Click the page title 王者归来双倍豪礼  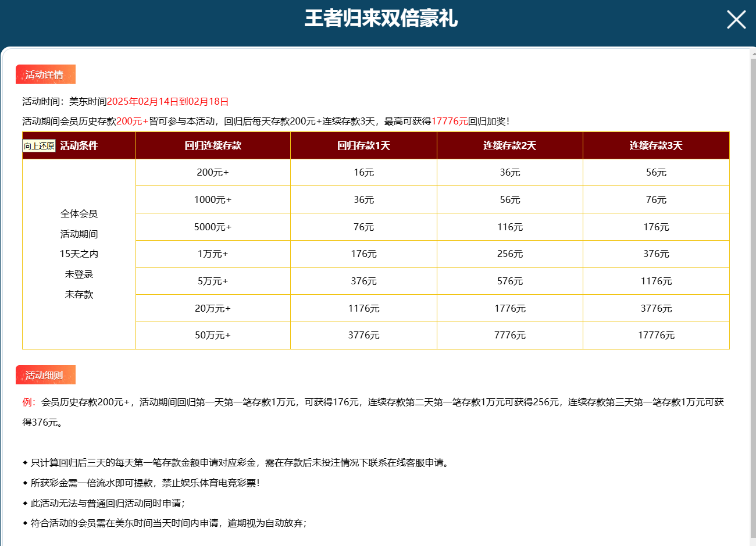[381, 19]
